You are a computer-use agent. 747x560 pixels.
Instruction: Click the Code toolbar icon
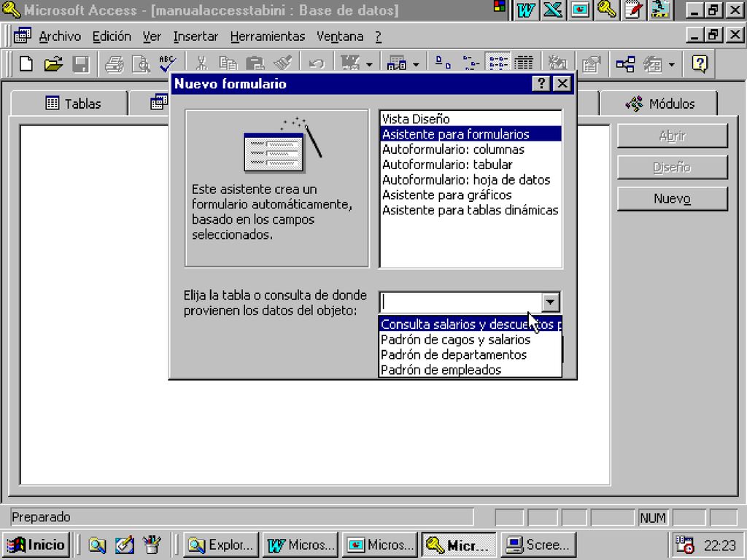(557, 63)
